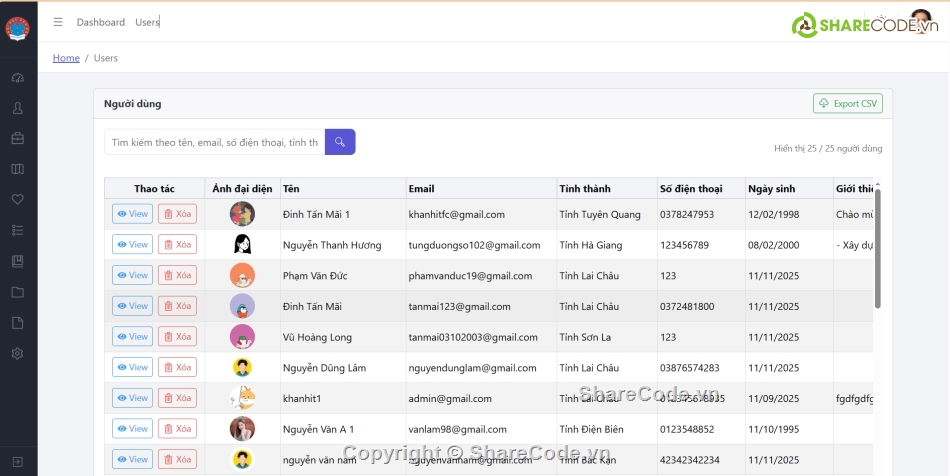Follow the Home breadcrumb link
This screenshot has width=950, height=476.
66,58
